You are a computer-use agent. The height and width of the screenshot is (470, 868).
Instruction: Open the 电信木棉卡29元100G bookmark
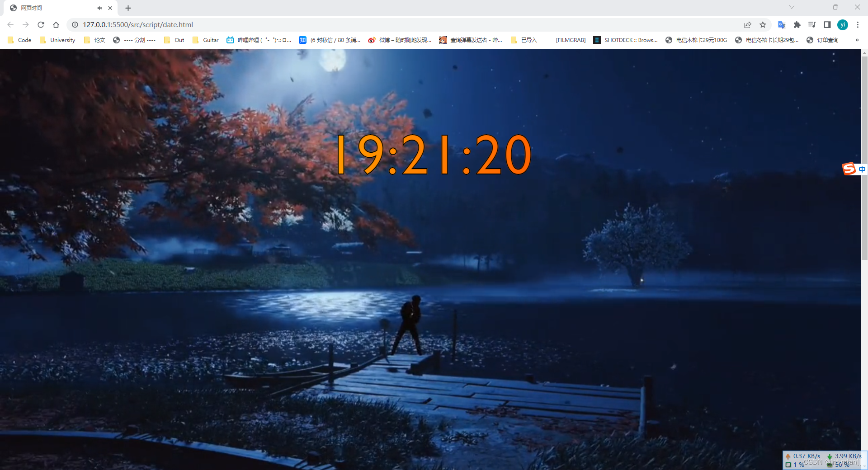pyautogui.click(x=696, y=40)
